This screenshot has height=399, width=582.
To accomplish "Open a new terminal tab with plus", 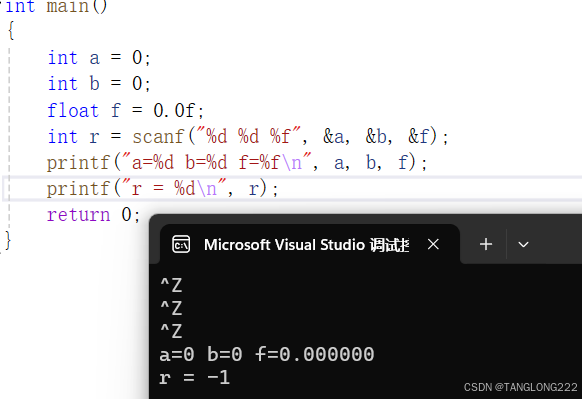I will tap(486, 244).
